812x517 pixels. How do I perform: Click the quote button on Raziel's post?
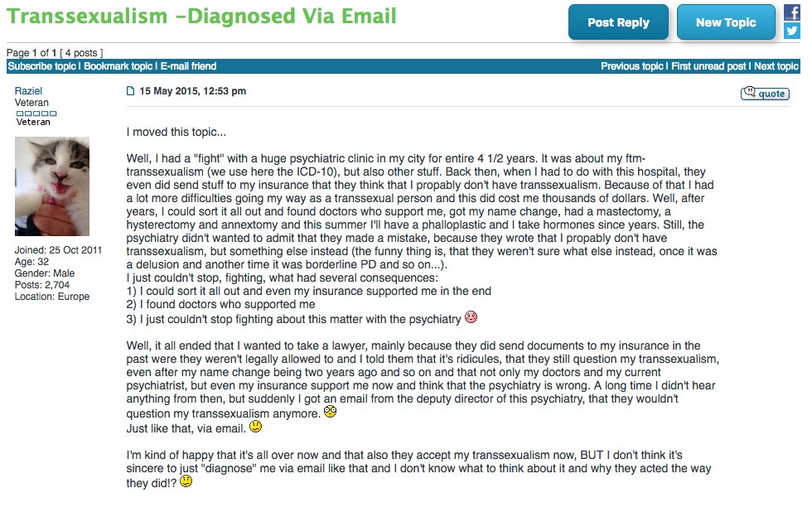point(765,94)
